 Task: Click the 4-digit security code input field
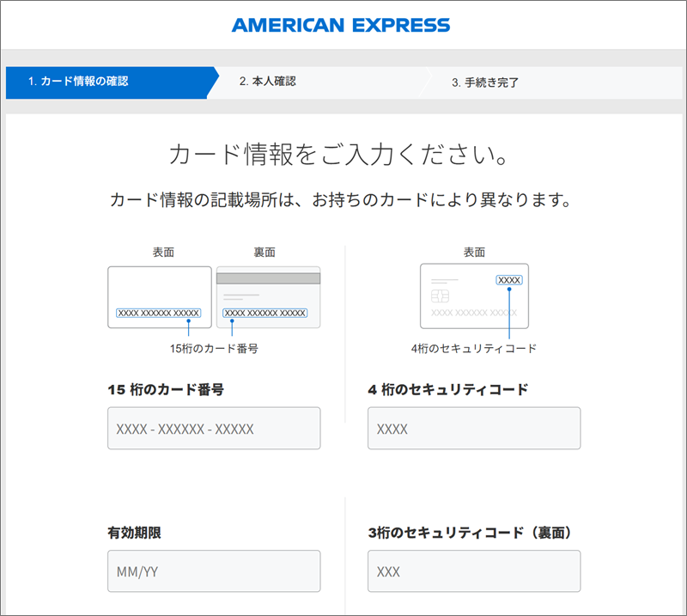tap(474, 429)
